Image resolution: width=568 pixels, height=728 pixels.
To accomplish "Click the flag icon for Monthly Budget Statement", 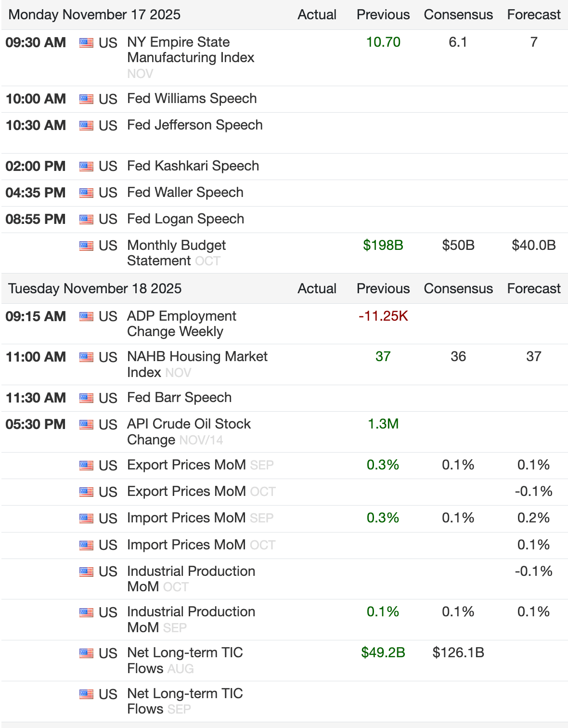I will 86,246.
